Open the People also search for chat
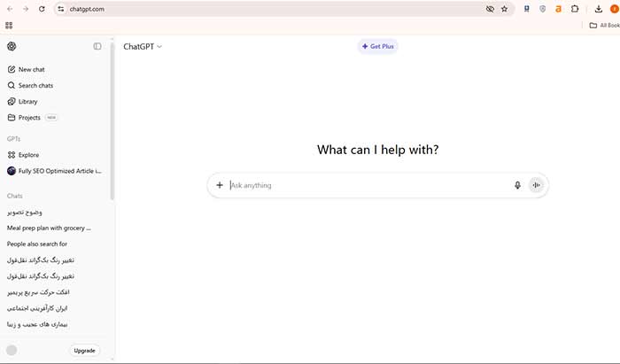620x364 pixels. click(x=37, y=244)
